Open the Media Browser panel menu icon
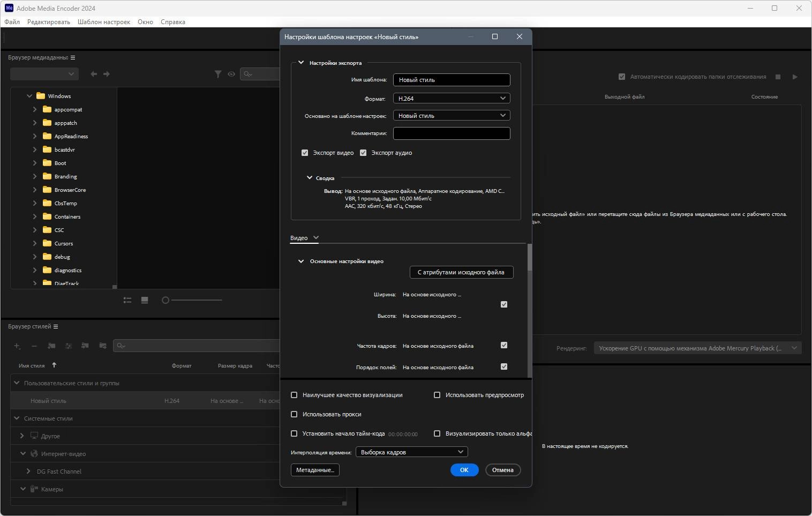This screenshot has width=812, height=516. point(73,57)
